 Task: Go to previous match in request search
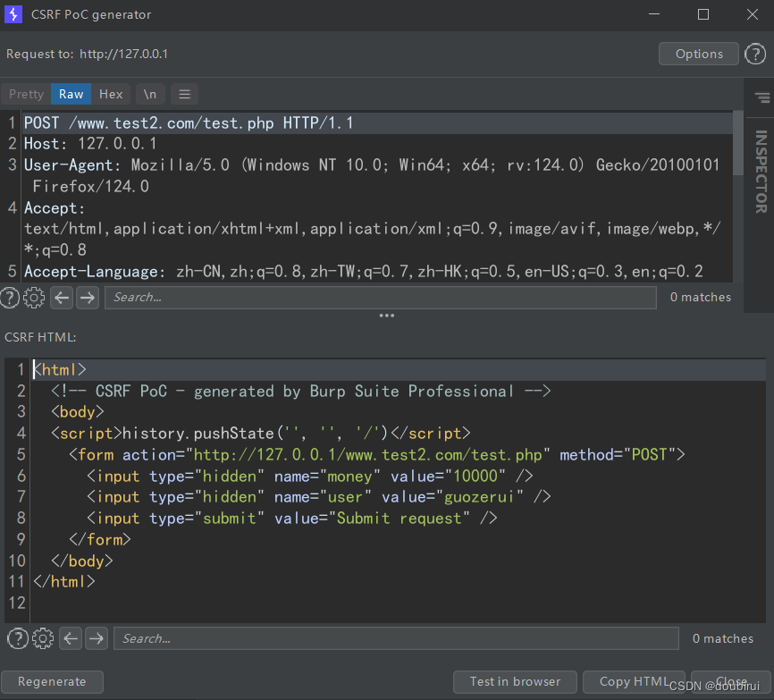[x=63, y=298]
